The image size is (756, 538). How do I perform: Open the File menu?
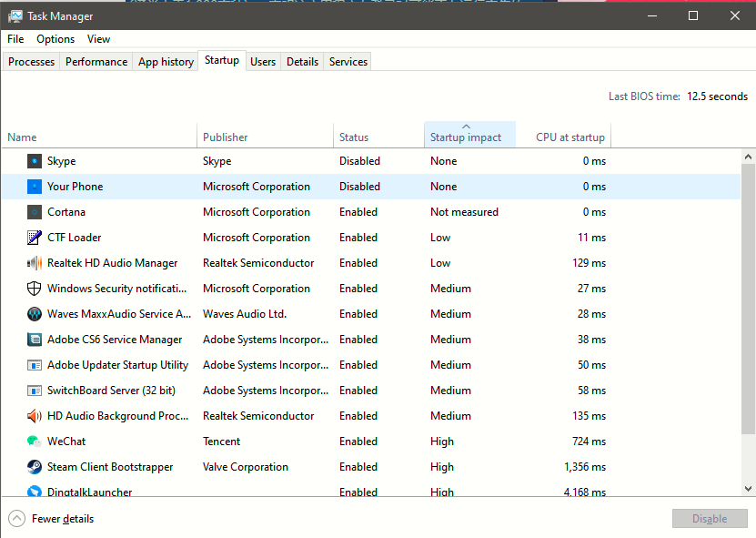(15, 39)
